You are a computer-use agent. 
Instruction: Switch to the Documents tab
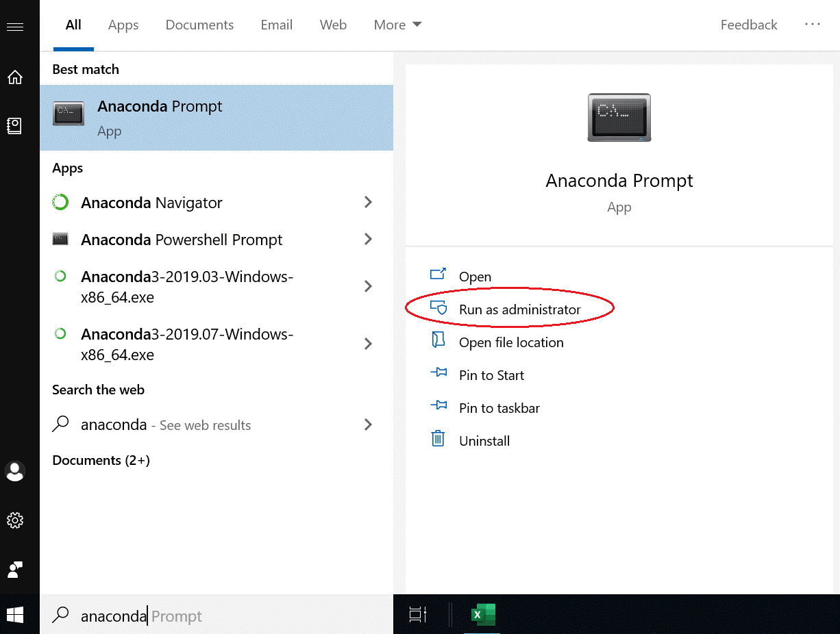(x=199, y=25)
